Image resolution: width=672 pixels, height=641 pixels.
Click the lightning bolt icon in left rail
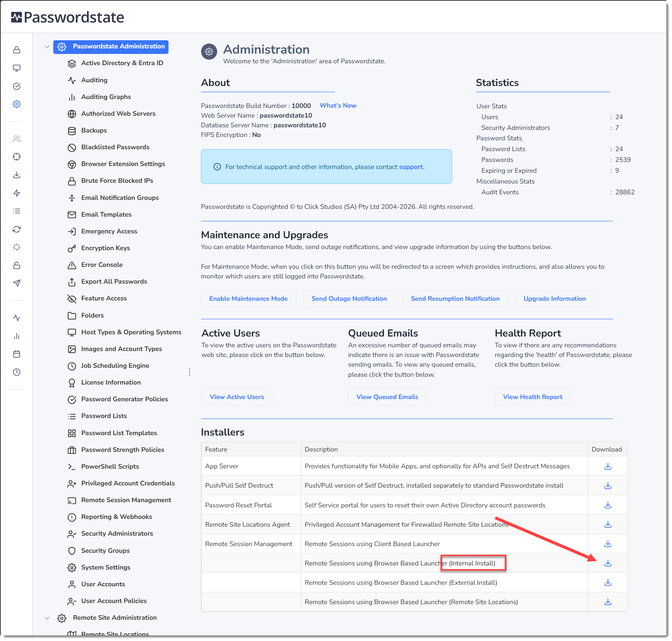tap(17, 193)
